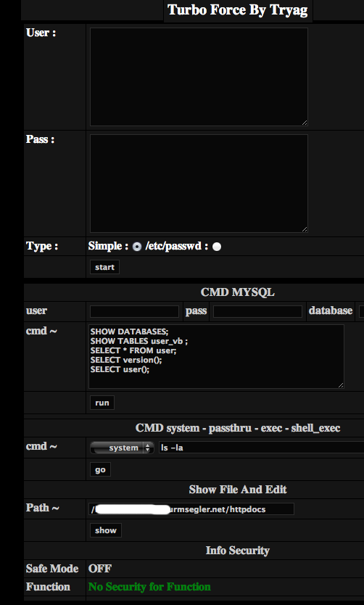
Task: Focus the MySQL pass field
Action: pos(257,311)
